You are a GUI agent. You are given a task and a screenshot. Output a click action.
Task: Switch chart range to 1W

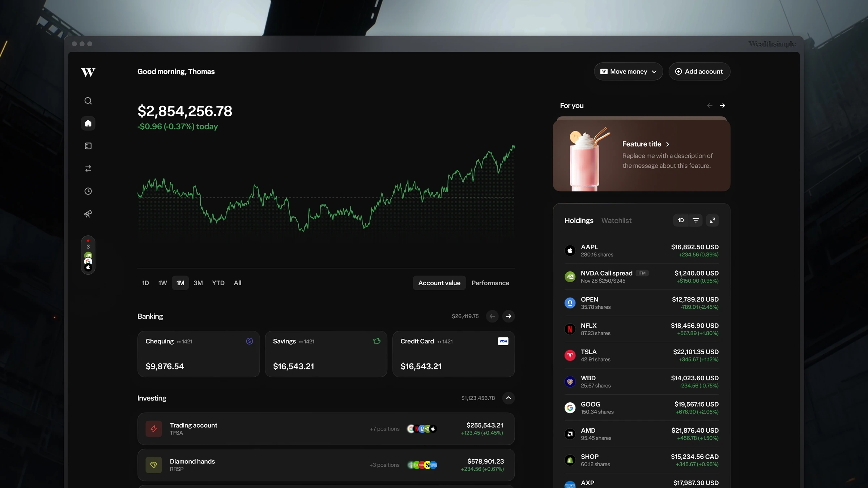coord(162,283)
